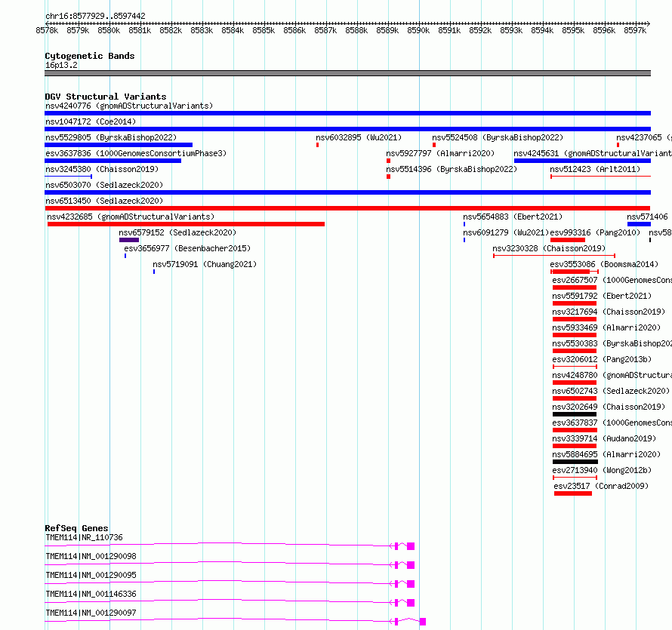Select nsv6579152 (Sedlazeck2020) label
672x630 pixels.
tap(177, 232)
